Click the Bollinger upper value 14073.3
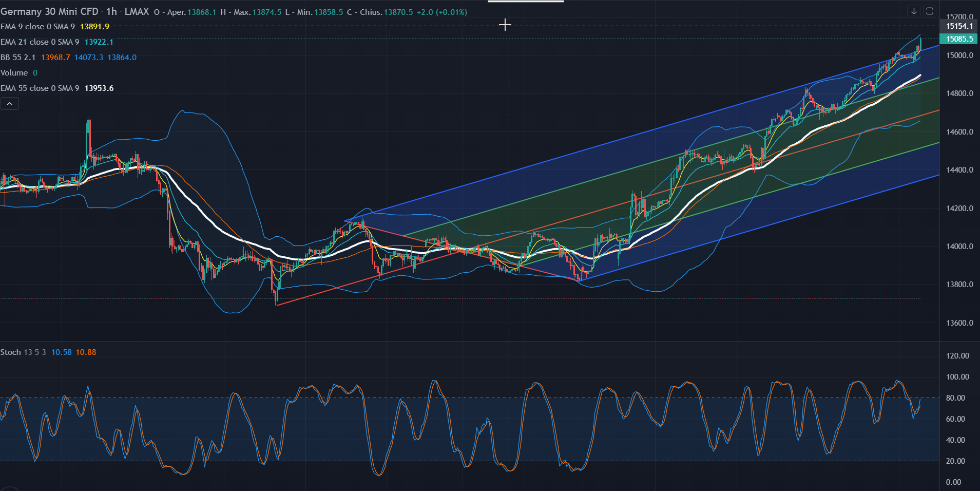 pyautogui.click(x=89, y=58)
